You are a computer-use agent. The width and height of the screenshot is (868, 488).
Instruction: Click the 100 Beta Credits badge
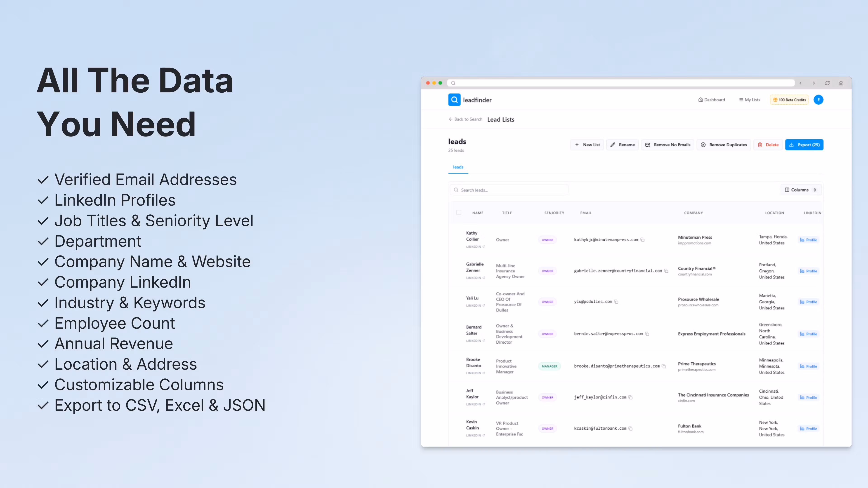tap(789, 100)
